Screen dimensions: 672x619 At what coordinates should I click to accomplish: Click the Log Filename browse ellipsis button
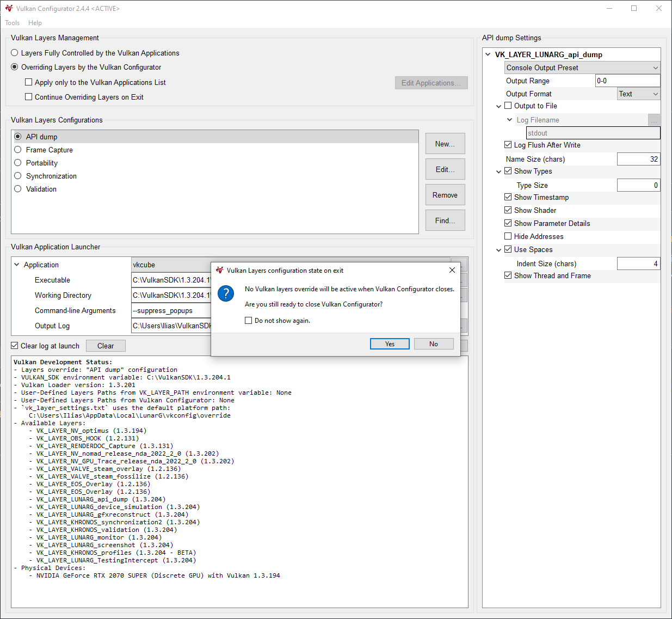point(653,119)
